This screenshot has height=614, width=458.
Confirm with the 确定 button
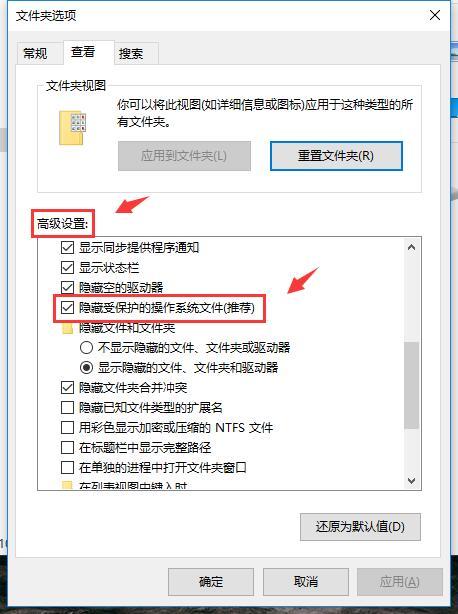click(x=211, y=582)
